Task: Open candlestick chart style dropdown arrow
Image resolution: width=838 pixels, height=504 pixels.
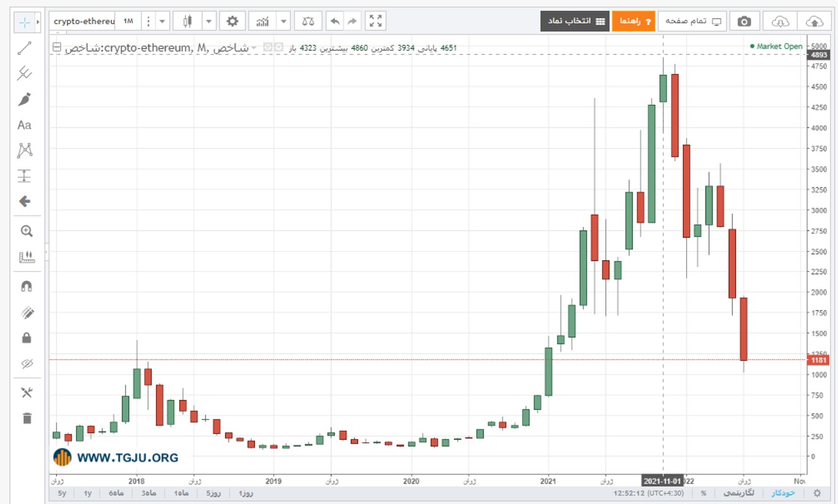Action: pos(209,21)
